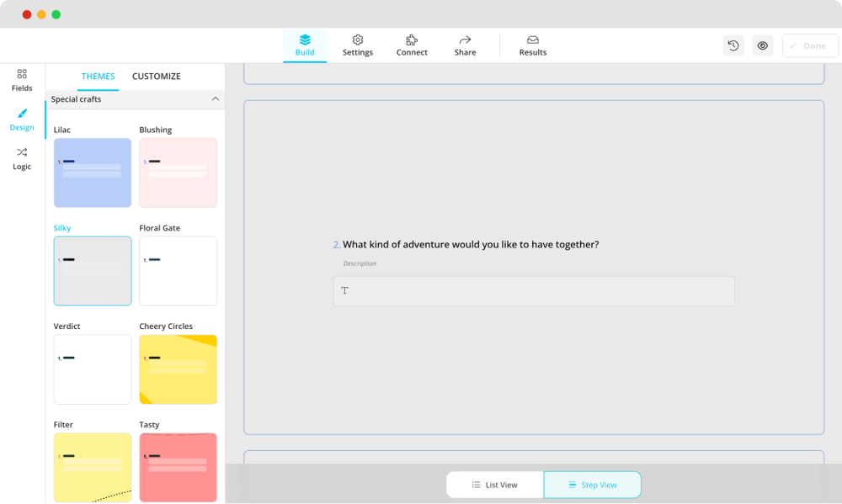The width and height of the screenshot is (842, 504).
Task: Open the Logic shuffle icon in sidebar
Action: pyautogui.click(x=22, y=153)
